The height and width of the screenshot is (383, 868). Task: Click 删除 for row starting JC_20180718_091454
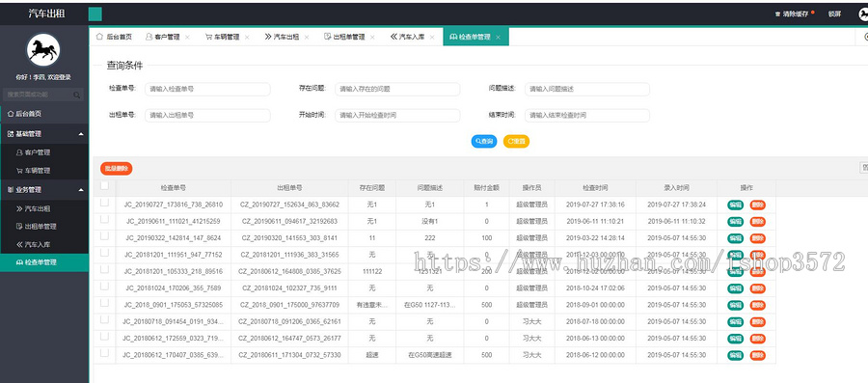click(758, 321)
